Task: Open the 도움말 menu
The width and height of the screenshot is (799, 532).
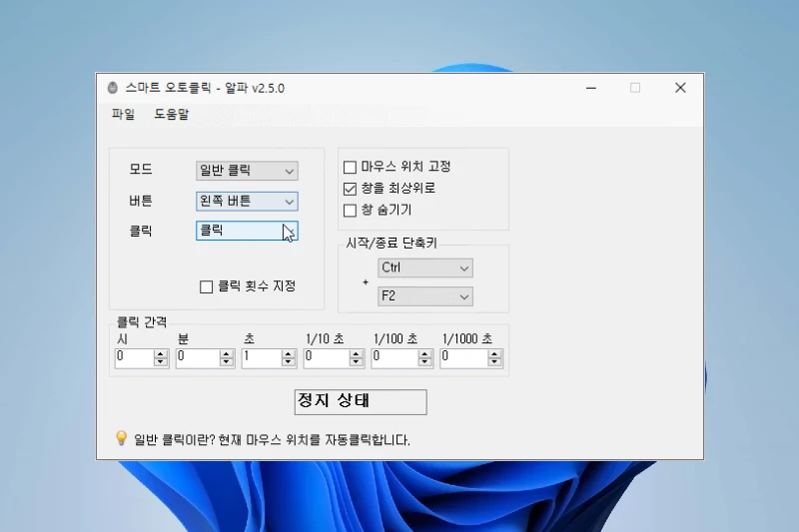Action: tap(172, 114)
